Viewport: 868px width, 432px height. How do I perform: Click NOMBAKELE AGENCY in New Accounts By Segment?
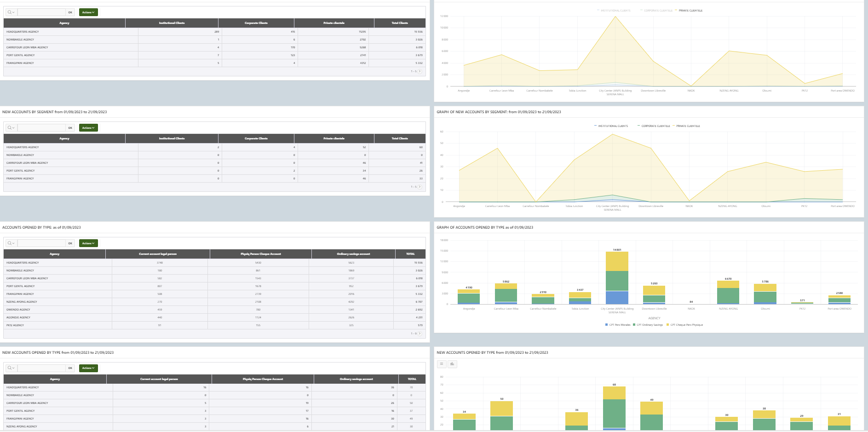click(20, 155)
